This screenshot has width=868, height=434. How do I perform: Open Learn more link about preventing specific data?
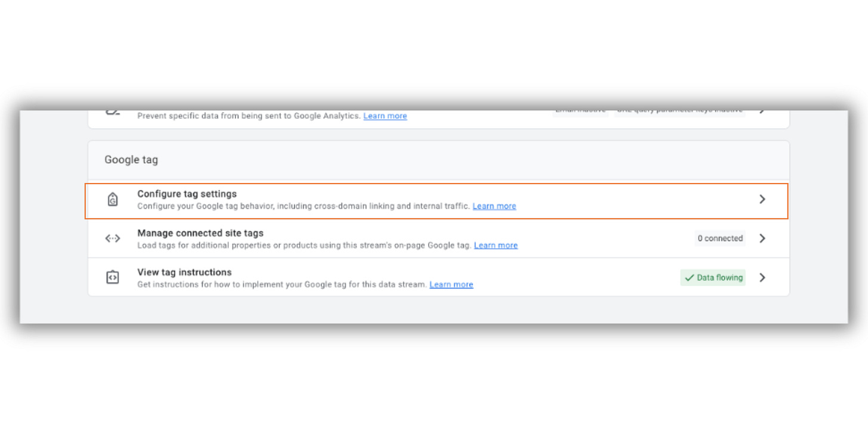(x=385, y=116)
